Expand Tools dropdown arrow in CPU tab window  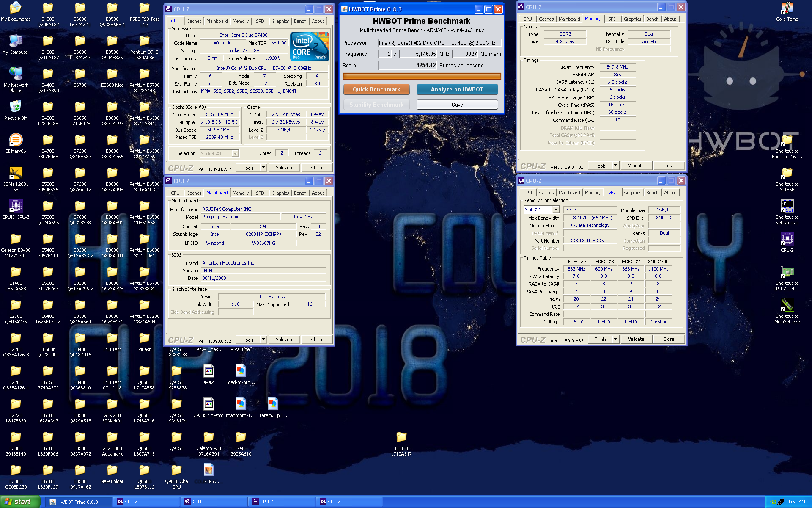(263, 168)
